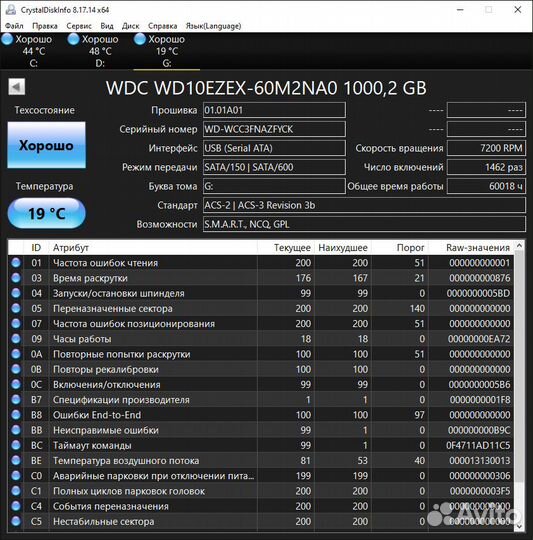
Task: Click raw value 000013130013
Action: click(480, 460)
